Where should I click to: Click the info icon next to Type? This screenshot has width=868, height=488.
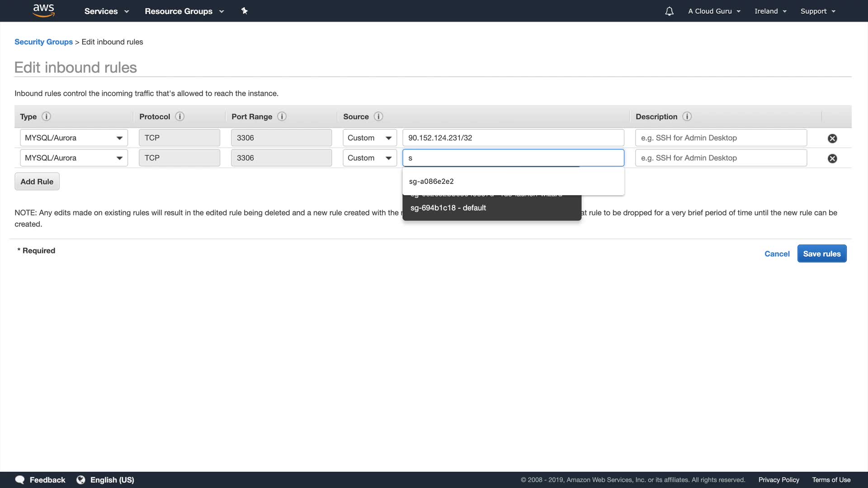click(x=46, y=117)
